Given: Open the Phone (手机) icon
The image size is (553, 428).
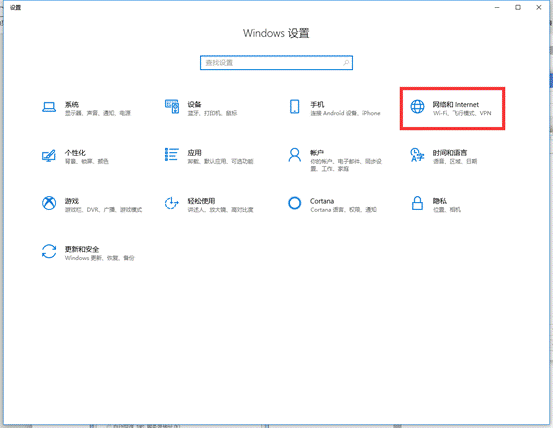Looking at the screenshot, I should click(294, 106).
